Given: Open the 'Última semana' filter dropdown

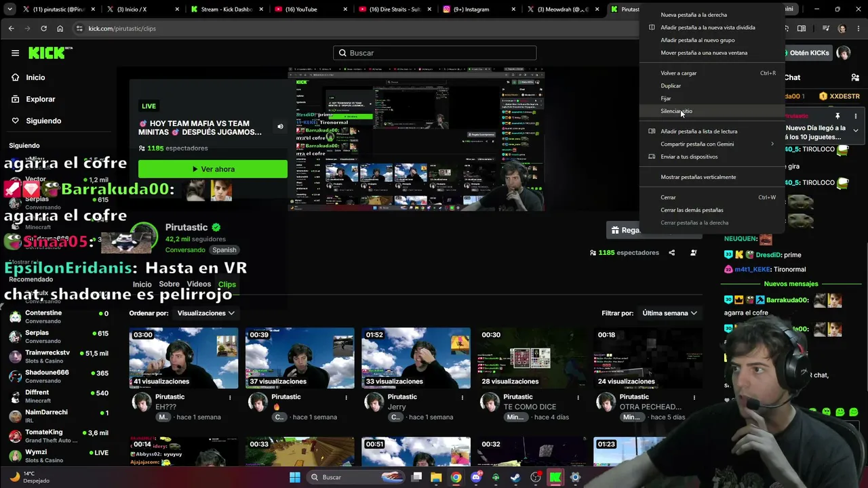Looking at the screenshot, I should pos(670,313).
